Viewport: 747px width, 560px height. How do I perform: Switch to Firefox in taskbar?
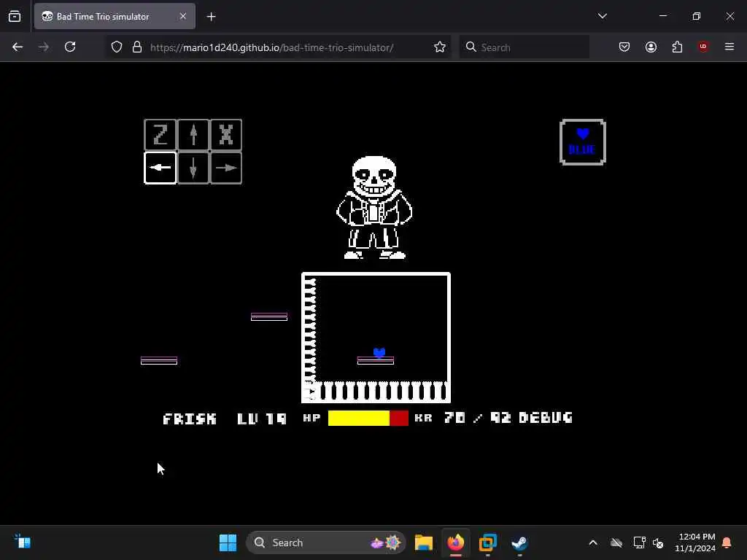click(x=456, y=542)
